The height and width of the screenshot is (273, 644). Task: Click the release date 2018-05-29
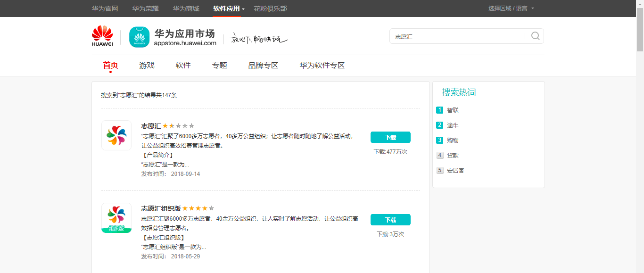[x=185, y=256]
